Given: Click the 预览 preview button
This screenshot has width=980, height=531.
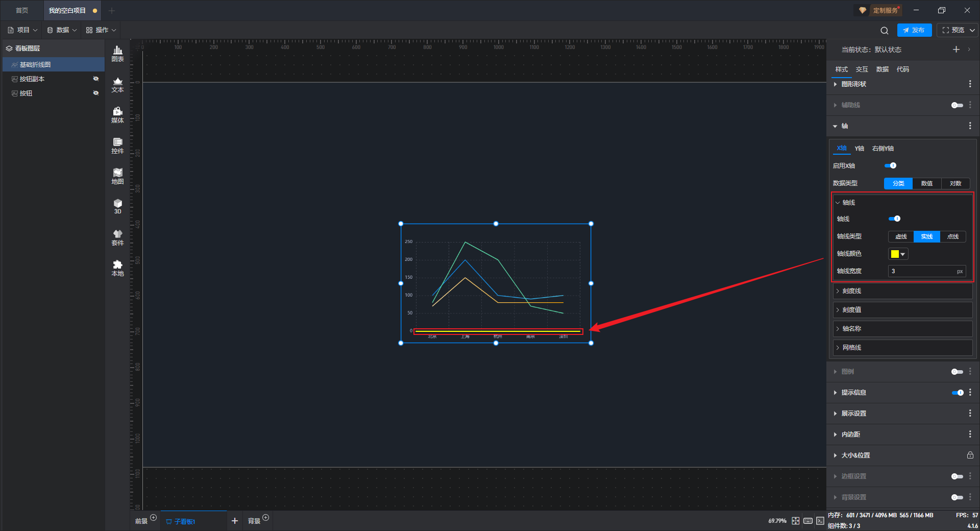Looking at the screenshot, I should (953, 30).
